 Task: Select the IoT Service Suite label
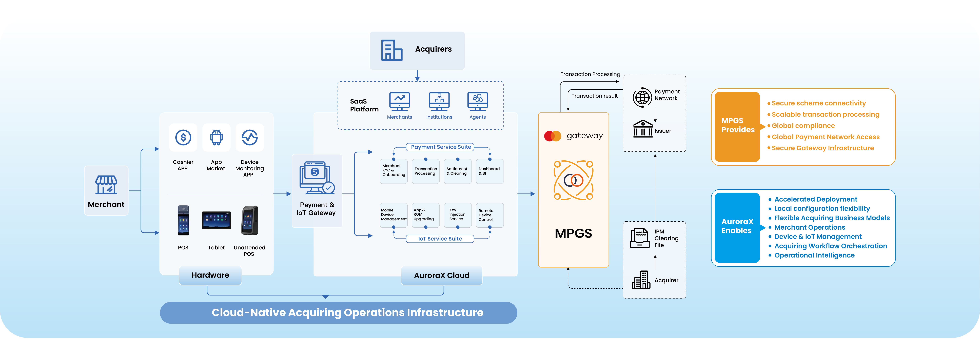pyautogui.click(x=440, y=239)
